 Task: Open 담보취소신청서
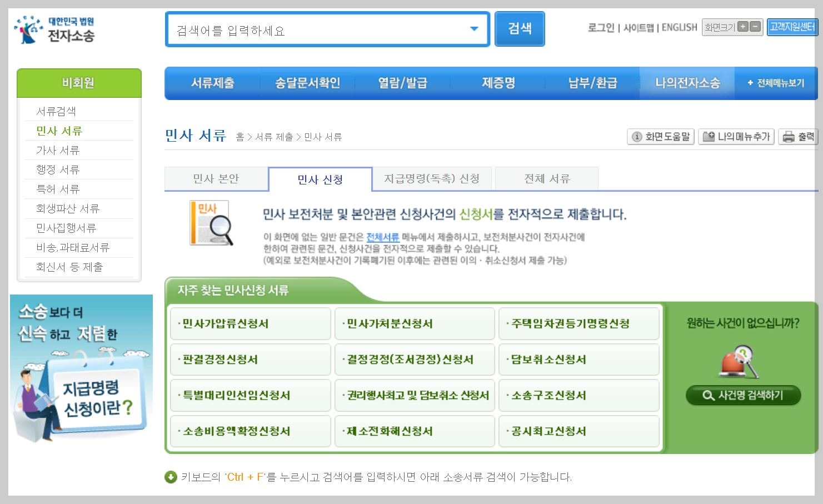579,360
